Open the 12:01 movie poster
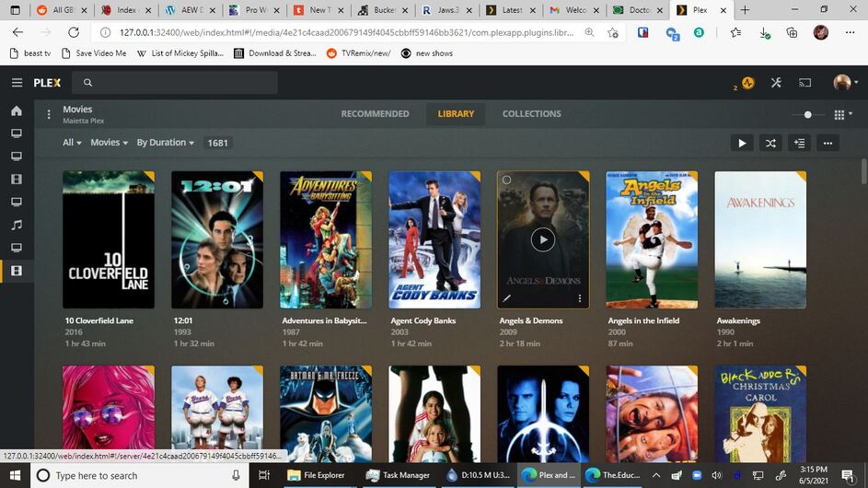The height and width of the screenshot is (488, 868). point(217,239)
